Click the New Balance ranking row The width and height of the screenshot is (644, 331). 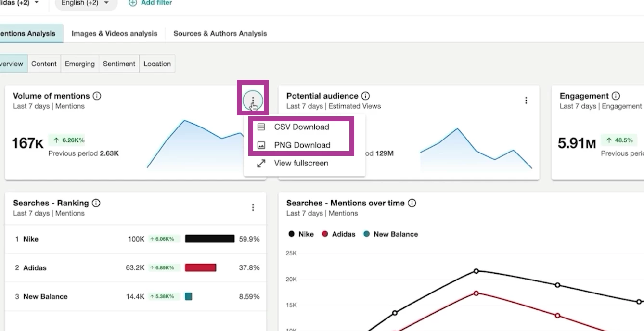136,296
